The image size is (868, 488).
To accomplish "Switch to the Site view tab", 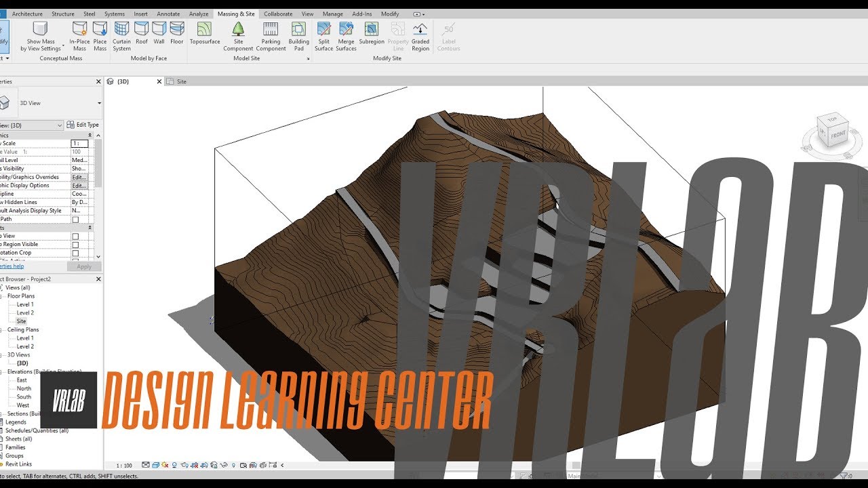I will pyautogui.click(x=181, y=81).
